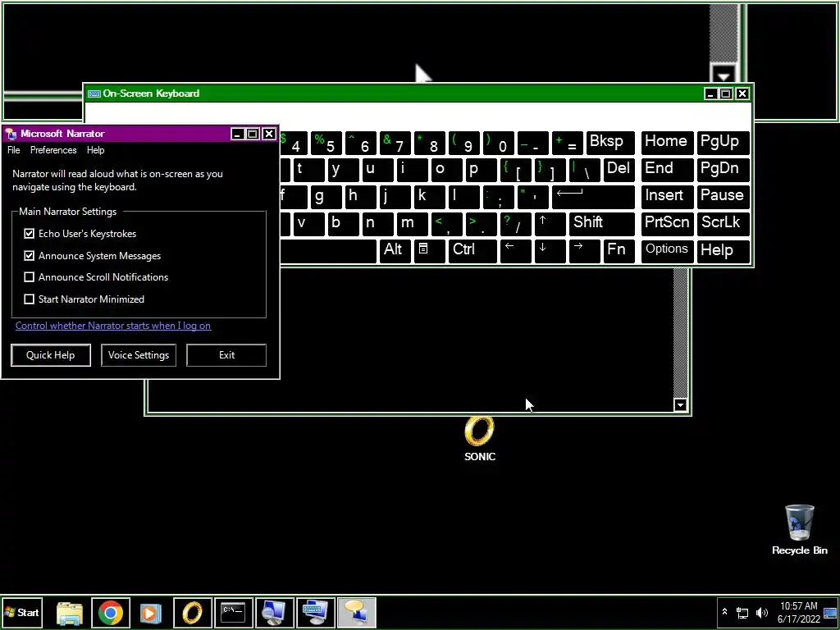Click the Microsoft Narrator title bar icon
This screenshot has width=840, height=630.
click(x=11, y=134)
